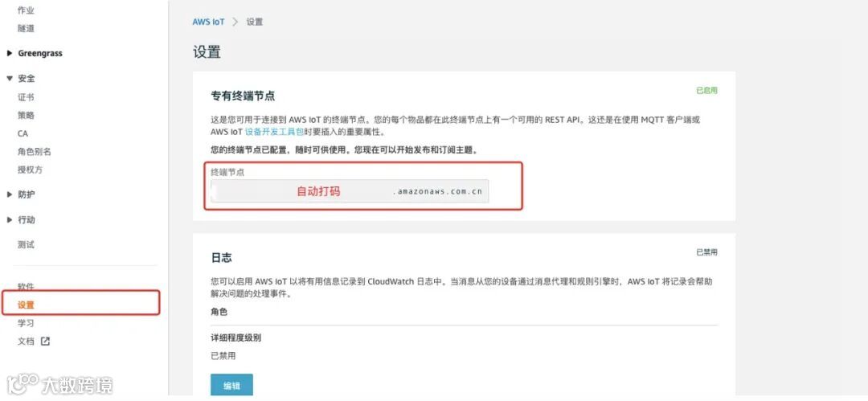Expand the 防护 section arrow
868x401 pixels.
pyautogui.click(x=10, y=194)
